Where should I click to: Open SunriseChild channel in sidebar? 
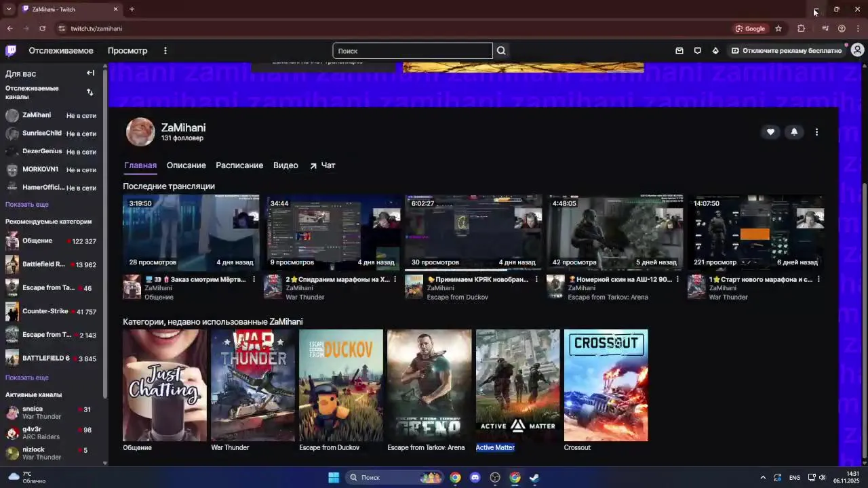tap(51, 134)
